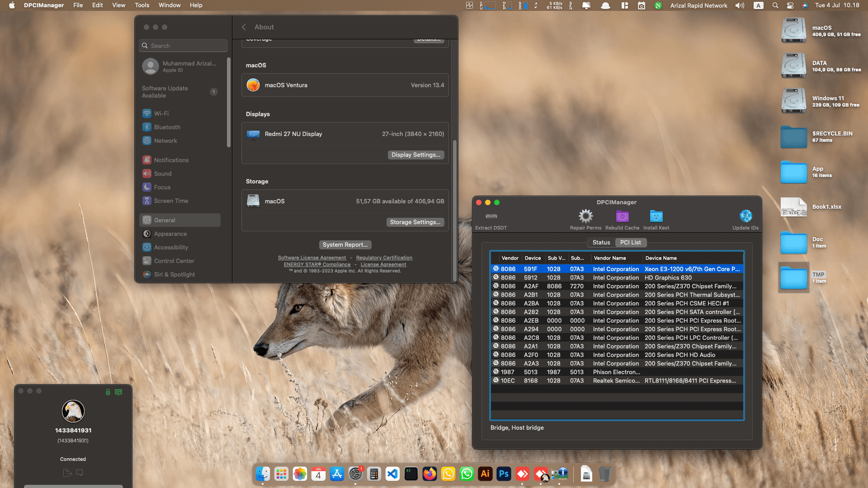Open Visual Studio Code from the Dock

point(392,474)
